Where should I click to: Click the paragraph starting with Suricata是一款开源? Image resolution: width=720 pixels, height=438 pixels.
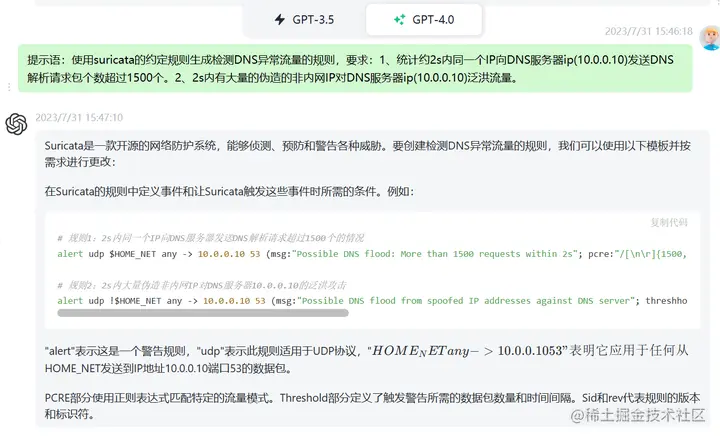pyautogui.click(x=367, y=154)
